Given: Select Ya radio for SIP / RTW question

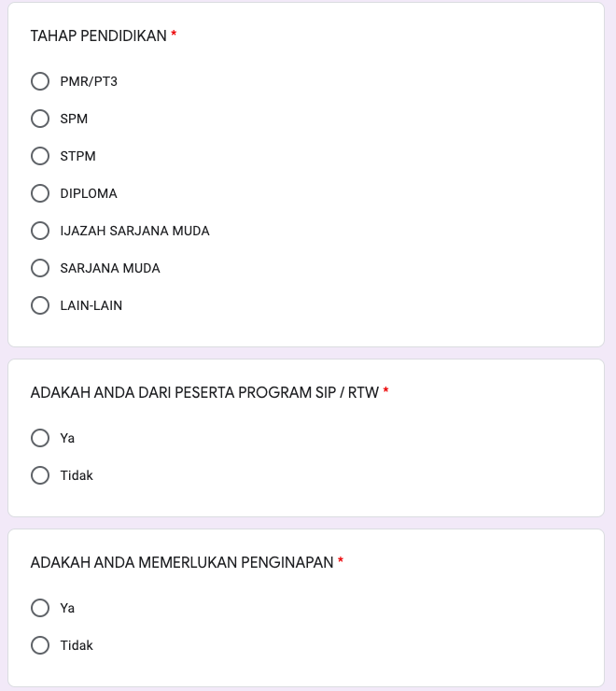Looking at the screenshot, I should (x=40, y=438).
